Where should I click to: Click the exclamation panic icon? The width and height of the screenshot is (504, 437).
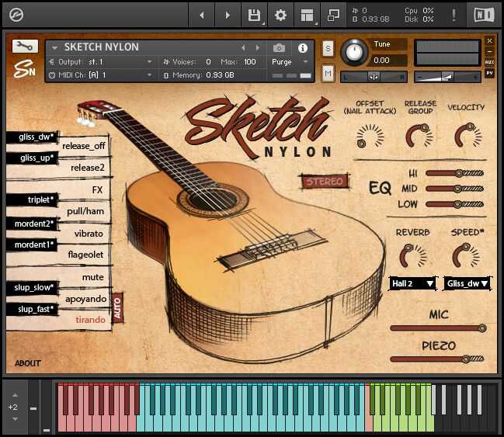click(x=454, y=15)
